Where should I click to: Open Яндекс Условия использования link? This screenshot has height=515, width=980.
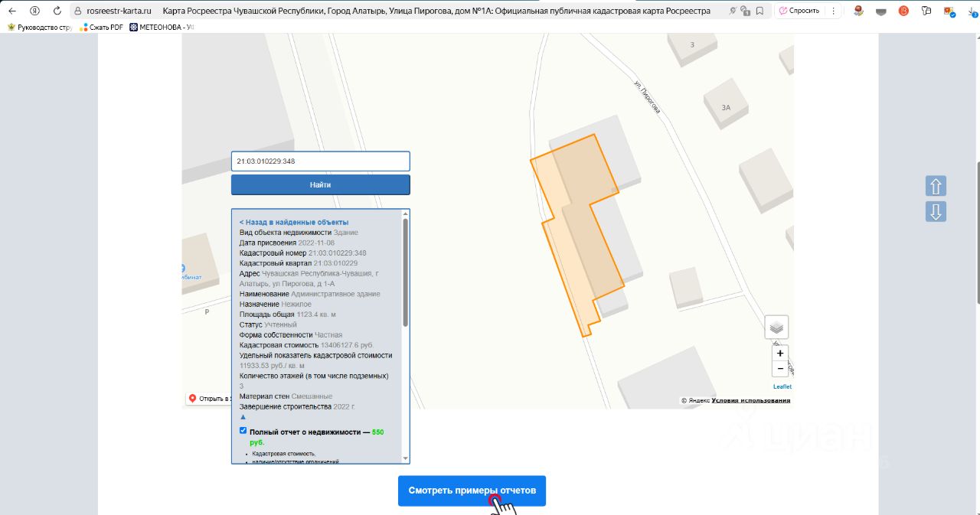(751, 400)
